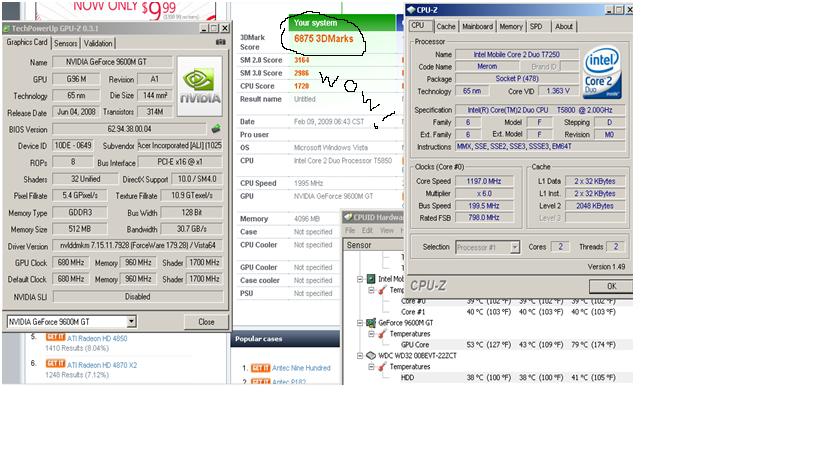
Task: Open the ATI Radeon HD 4850 link
Action: [x=97, y=339]
